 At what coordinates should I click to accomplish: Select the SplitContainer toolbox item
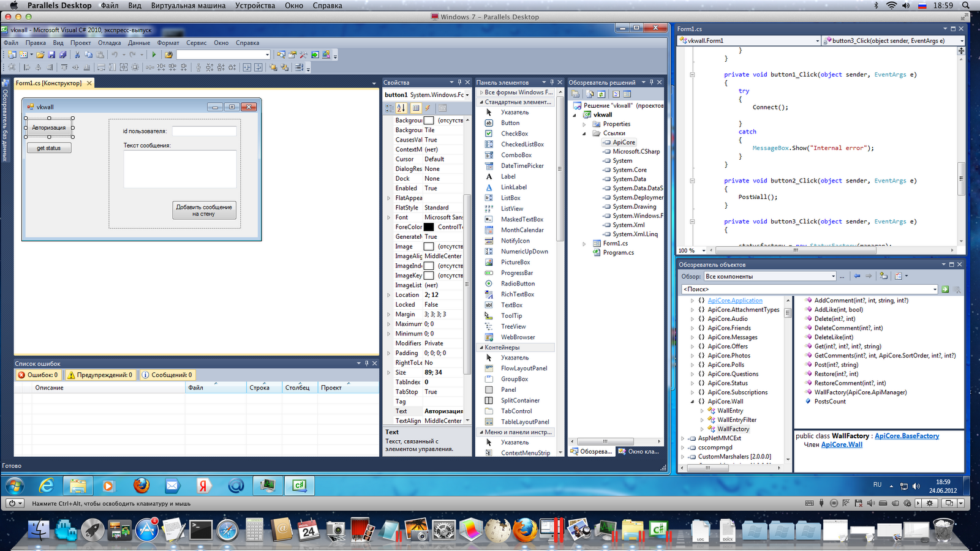(520, 400)
